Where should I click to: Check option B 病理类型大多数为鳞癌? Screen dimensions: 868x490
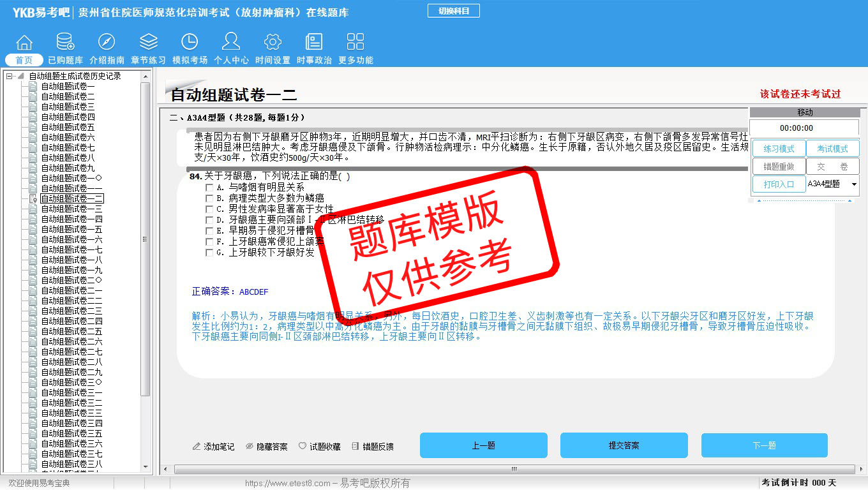pos(209,198)
